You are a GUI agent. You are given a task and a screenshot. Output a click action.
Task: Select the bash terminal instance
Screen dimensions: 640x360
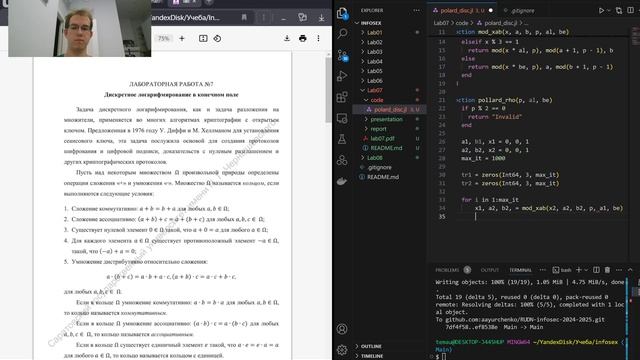(x=562, y=270)
